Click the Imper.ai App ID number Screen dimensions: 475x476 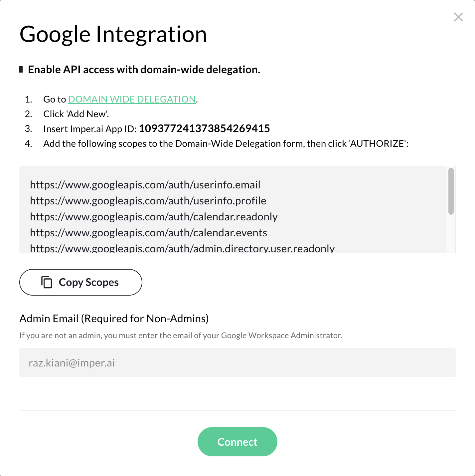[x=204, y=128]
